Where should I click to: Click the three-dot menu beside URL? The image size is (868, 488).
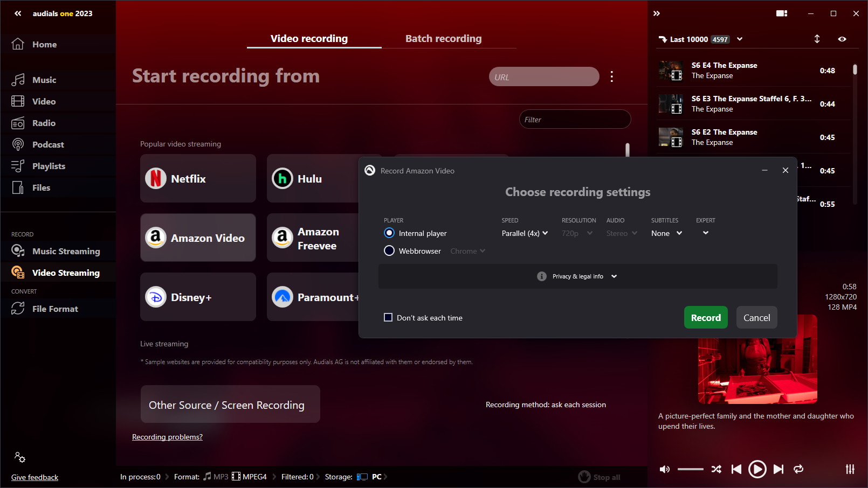[x=611, y=76]
